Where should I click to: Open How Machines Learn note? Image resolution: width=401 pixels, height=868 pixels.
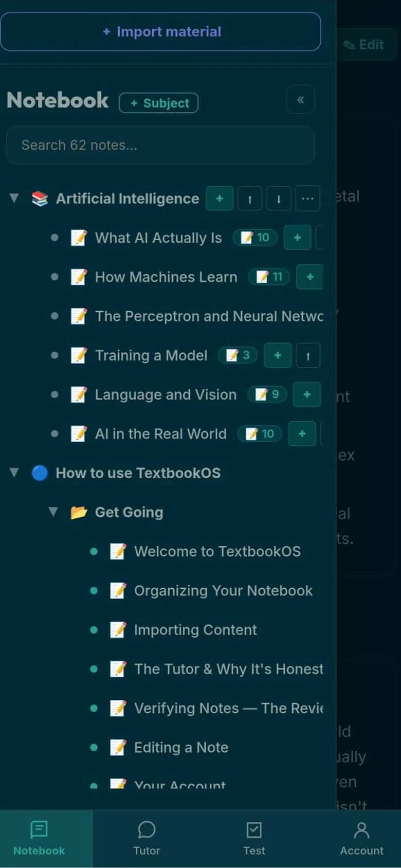[166, 277]
